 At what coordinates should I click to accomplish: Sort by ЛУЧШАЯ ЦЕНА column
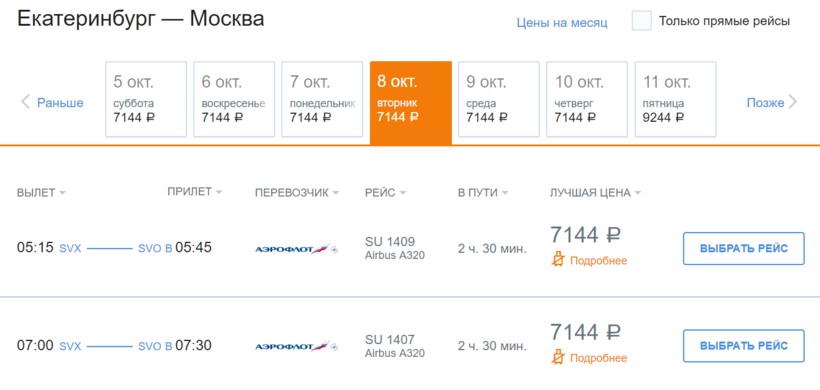pos(595,192)
